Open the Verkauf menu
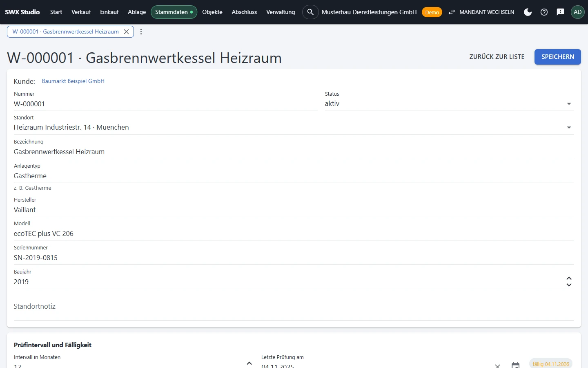The height and width of the screenshot is (368, 588). point(81,12)
